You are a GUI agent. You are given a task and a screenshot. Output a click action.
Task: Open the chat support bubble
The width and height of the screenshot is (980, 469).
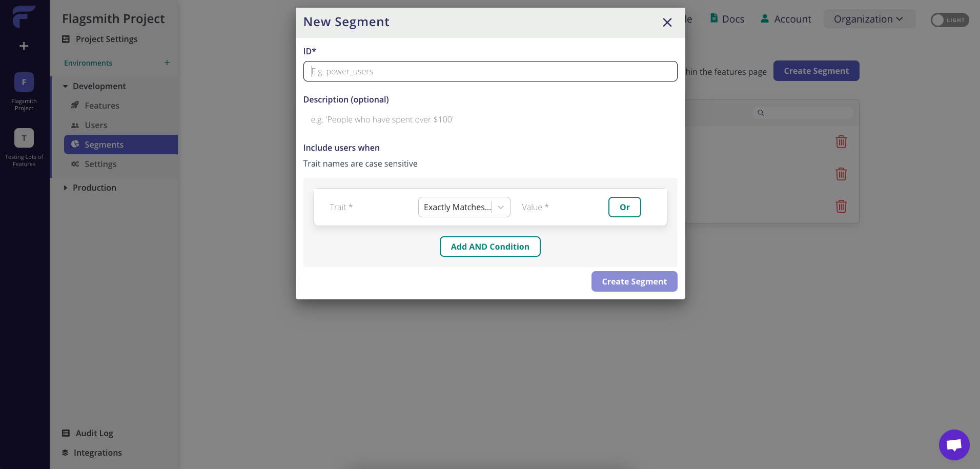(954, 444)
